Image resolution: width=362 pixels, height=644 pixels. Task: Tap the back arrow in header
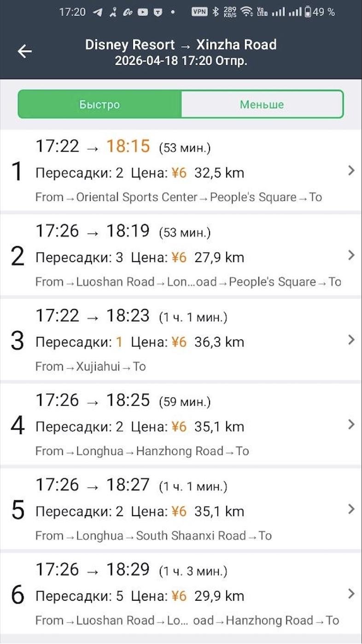(25, 51)
